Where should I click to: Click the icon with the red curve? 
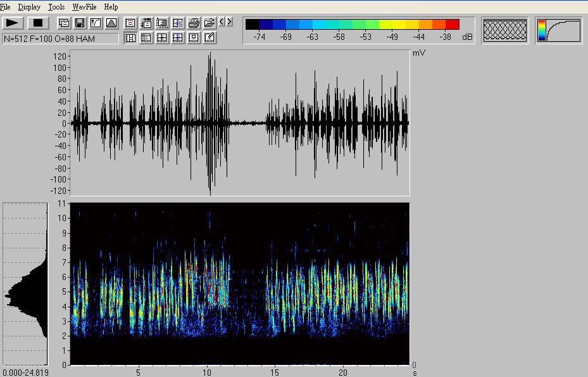pyautogui.click(x=130, y=23)
